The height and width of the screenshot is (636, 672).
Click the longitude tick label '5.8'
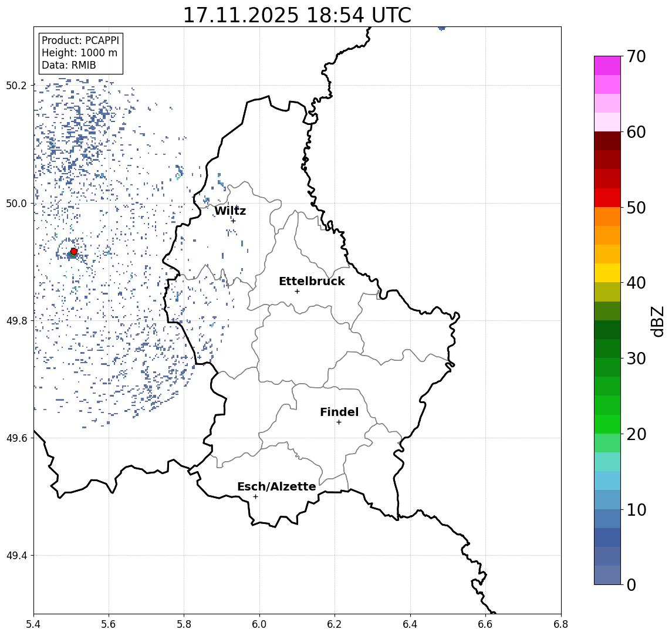pyautogui.click(x=184, y=624)
